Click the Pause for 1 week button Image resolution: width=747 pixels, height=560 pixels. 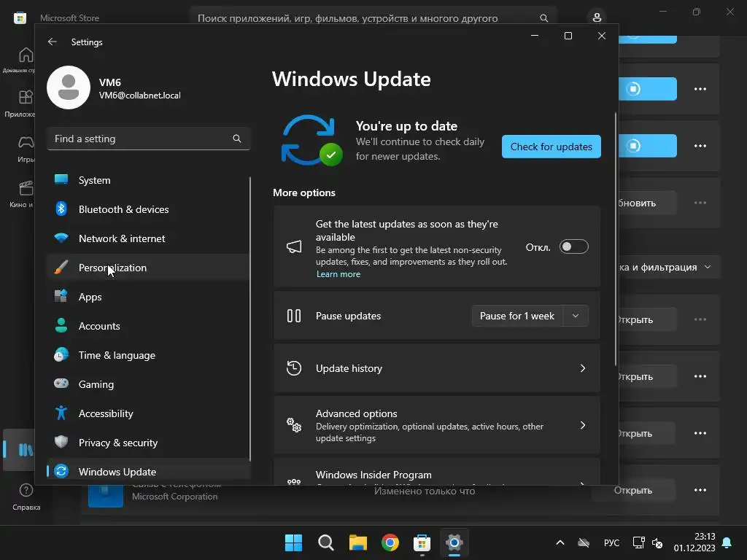[x=517, y=316]
